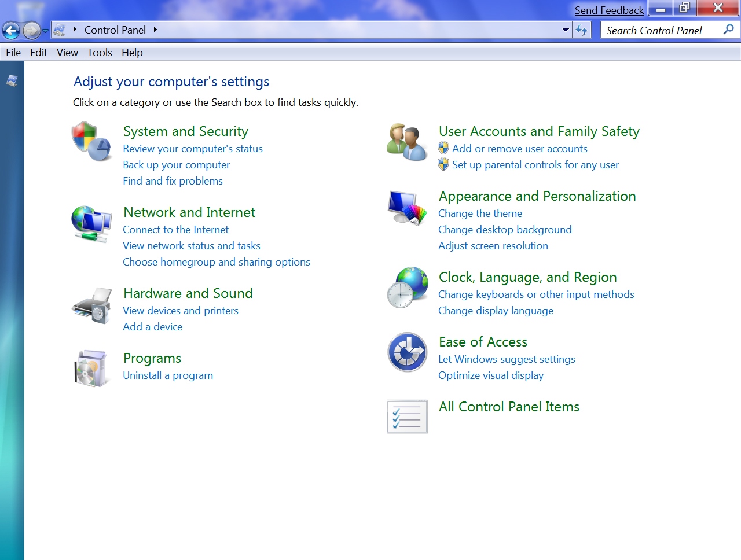Click Uninstall a program

click(168, 375)
